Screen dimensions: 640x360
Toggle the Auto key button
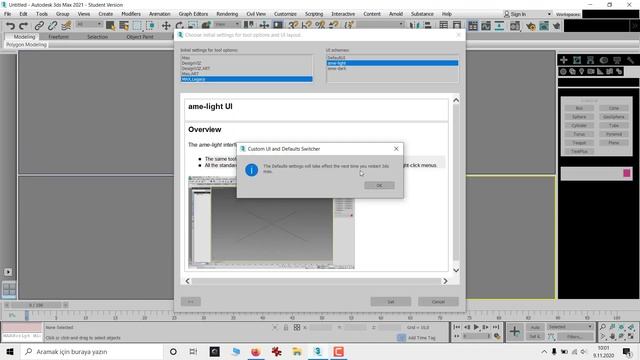pos(535,327)
